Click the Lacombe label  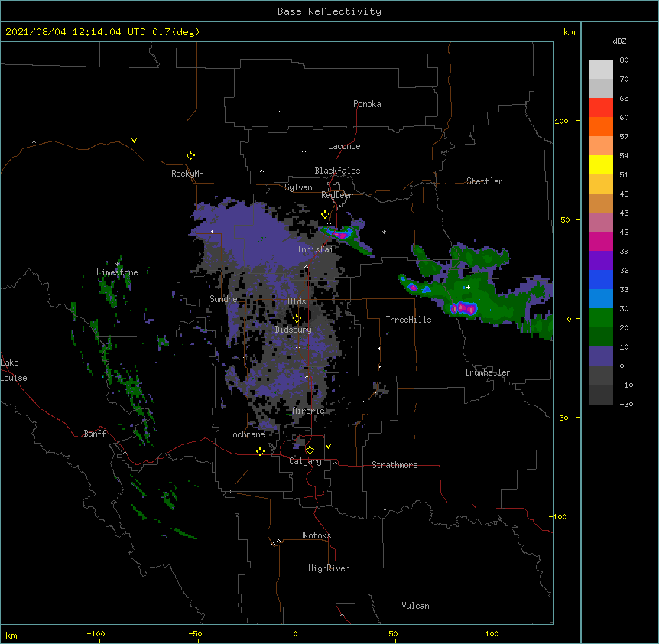click(x=344, y=146)
